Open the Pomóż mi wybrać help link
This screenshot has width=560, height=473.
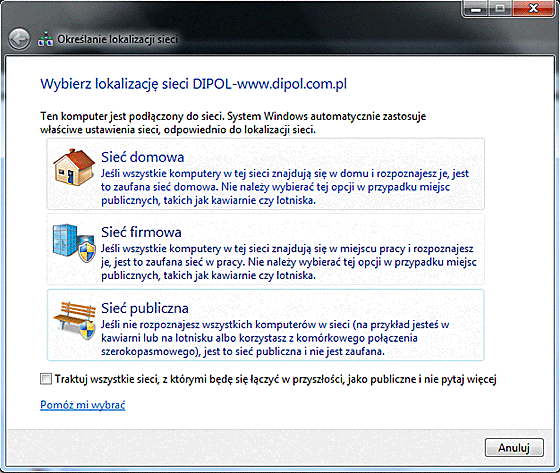pyautogui.click(x=82, y=405)
